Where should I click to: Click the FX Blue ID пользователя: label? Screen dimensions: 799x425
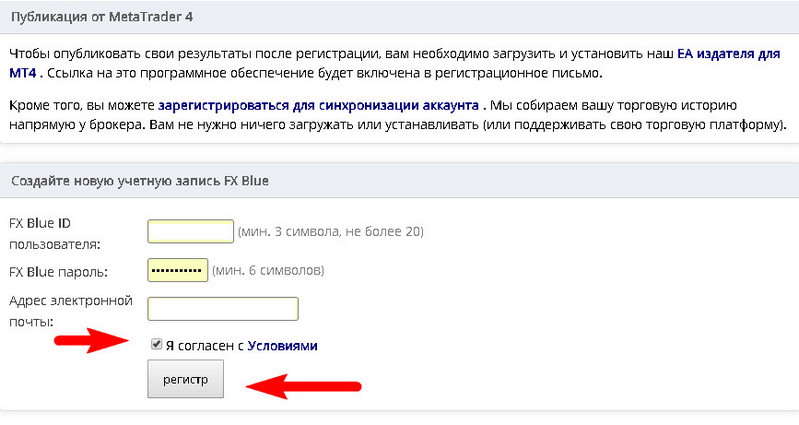point(55,233)
